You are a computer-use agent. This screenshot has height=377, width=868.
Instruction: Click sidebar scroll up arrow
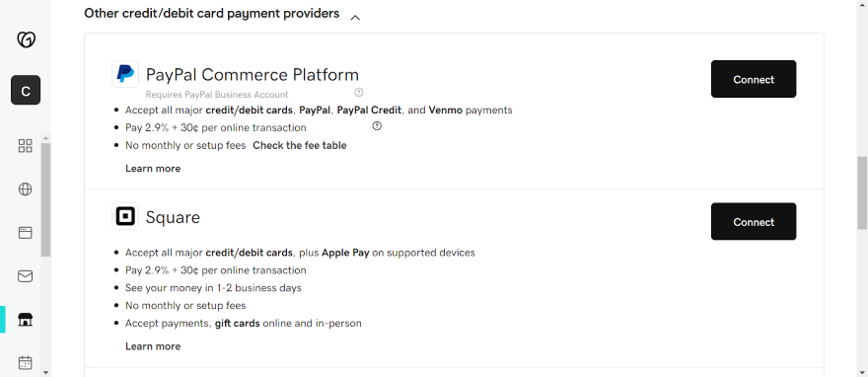pos(45,138)
